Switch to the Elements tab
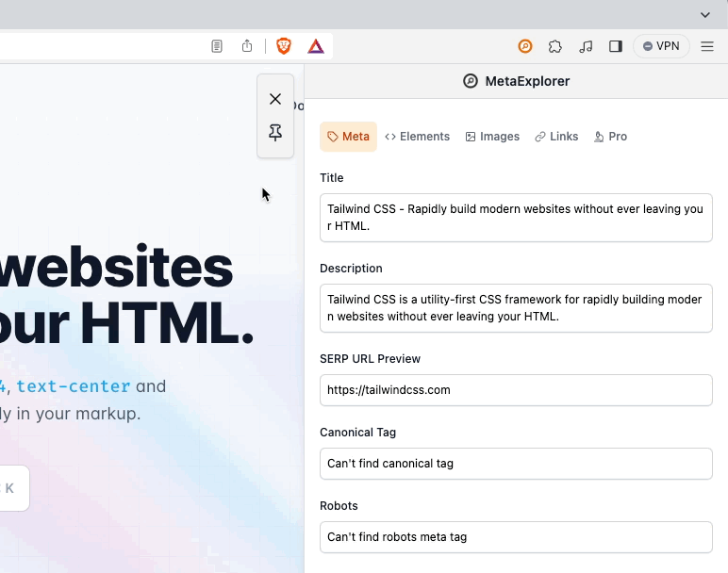This screenshot has width=728, height=573. pos(418,137)
